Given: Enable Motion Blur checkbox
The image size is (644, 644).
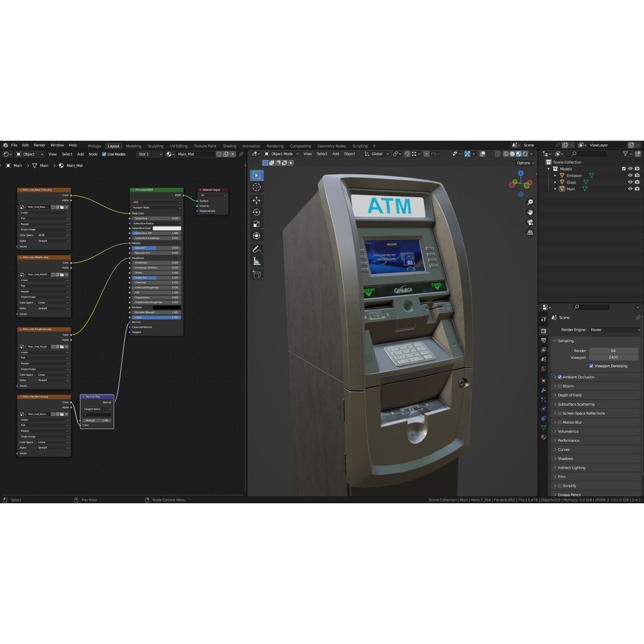Looking at the screenshot, I should pyautogui.click(x=559, y=422).
